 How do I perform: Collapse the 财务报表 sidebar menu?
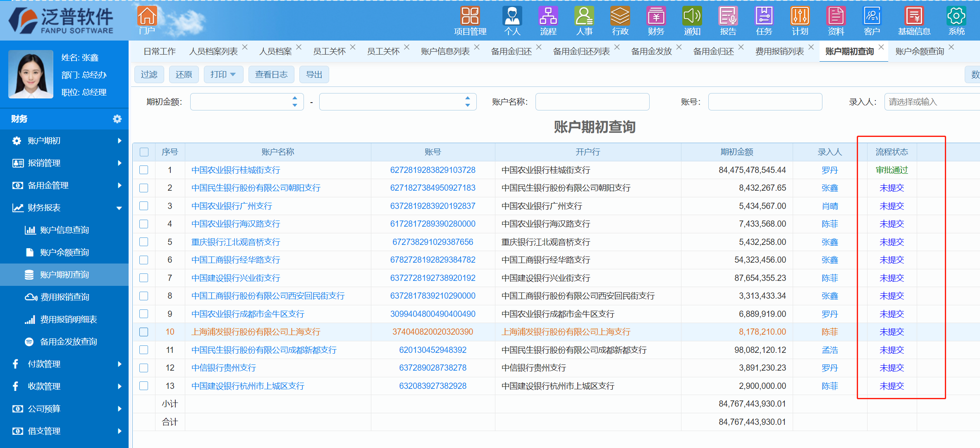(x=64, y=208)
